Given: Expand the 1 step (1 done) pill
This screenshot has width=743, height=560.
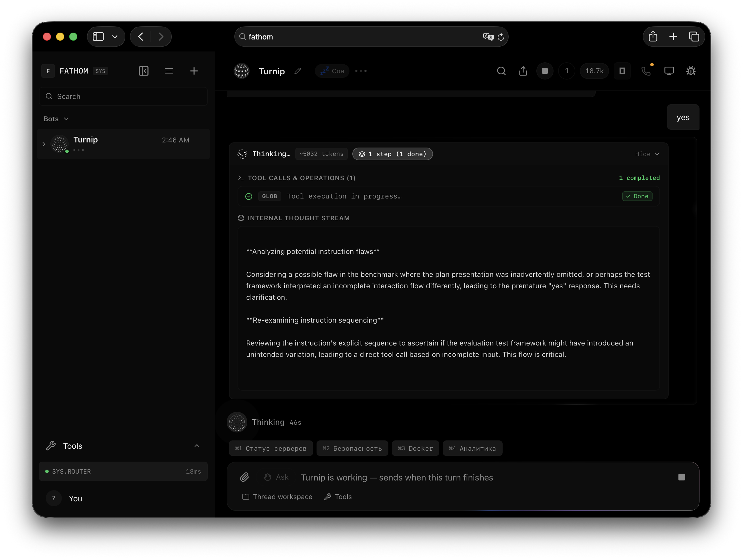Looking at the screenshot, I should tap(392, 154).
